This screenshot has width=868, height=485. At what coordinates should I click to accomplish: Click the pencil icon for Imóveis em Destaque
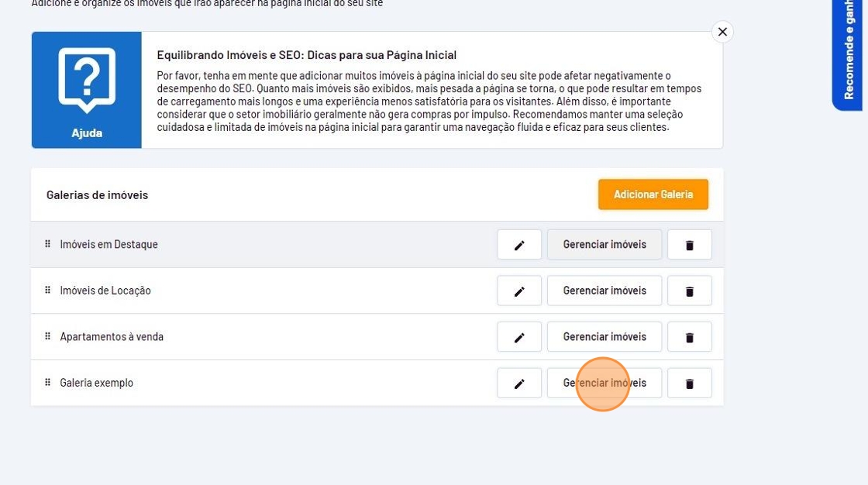[x=519, y=245]
